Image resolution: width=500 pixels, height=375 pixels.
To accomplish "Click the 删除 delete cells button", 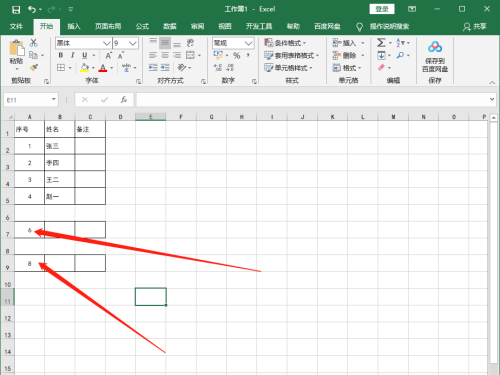I will pos(345,55).
